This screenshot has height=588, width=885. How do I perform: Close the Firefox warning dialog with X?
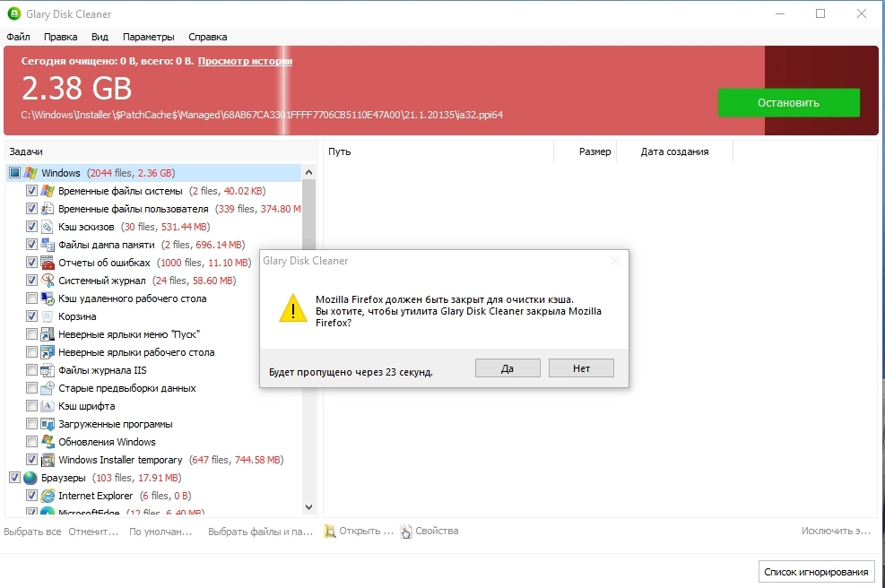coord(615,261)
